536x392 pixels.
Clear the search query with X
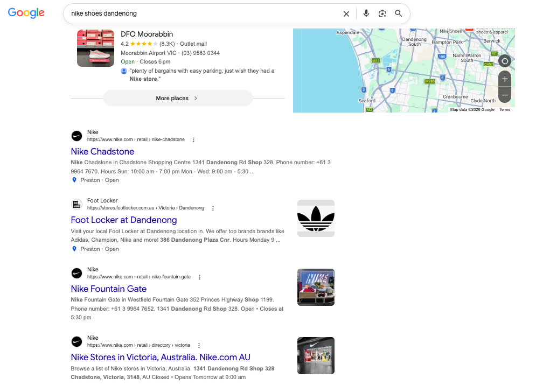[346, 13]
